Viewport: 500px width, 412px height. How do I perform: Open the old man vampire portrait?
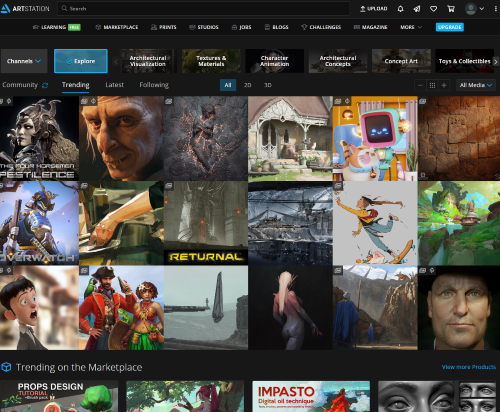(x=121, y=138)
